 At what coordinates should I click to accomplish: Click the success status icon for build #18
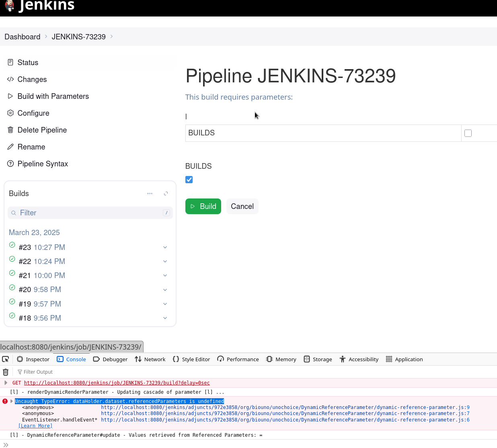(12, 315)
